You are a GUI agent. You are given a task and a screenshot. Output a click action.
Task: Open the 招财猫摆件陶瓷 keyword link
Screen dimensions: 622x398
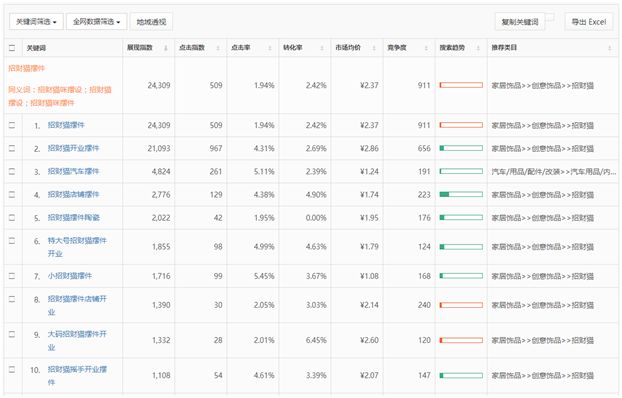73,217
